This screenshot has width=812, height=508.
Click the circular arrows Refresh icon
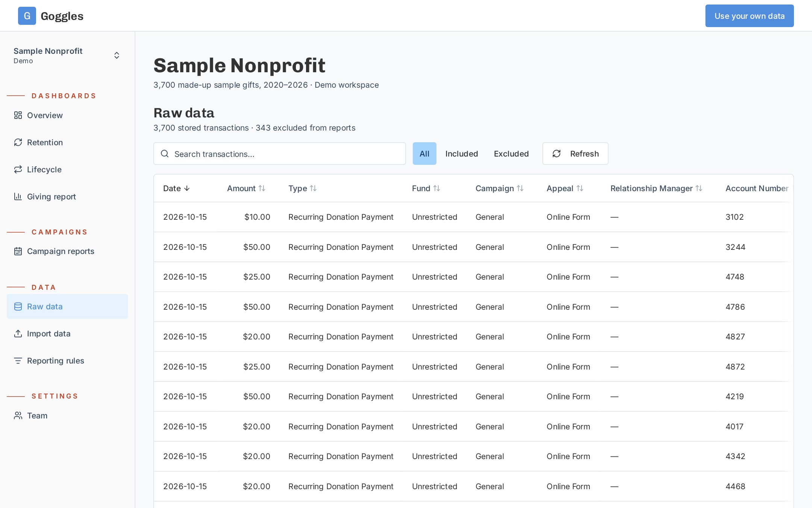click(557, 154)
